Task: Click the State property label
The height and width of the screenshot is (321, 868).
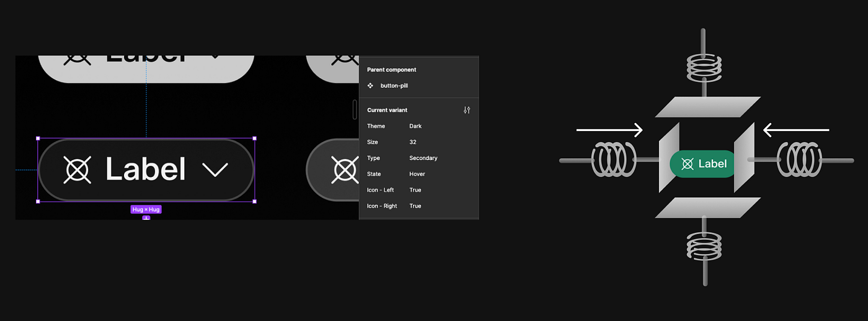Action: coord(374,174)
